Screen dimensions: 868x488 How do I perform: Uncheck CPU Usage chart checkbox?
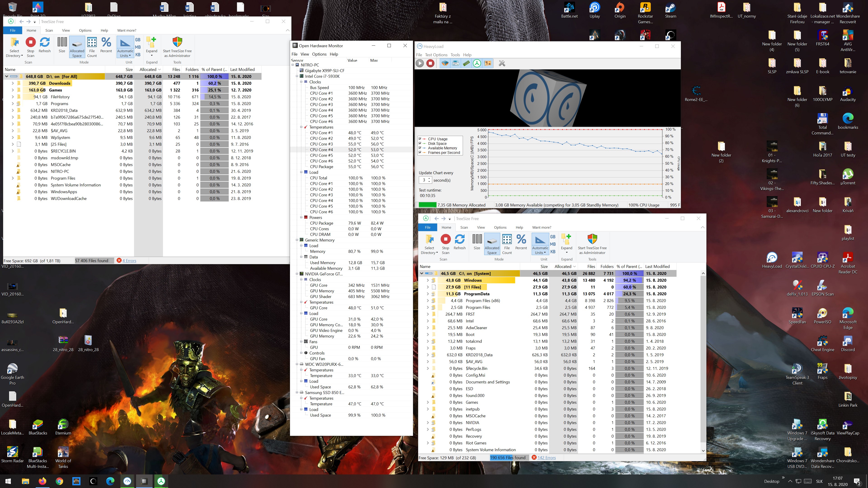coord(420,139)
